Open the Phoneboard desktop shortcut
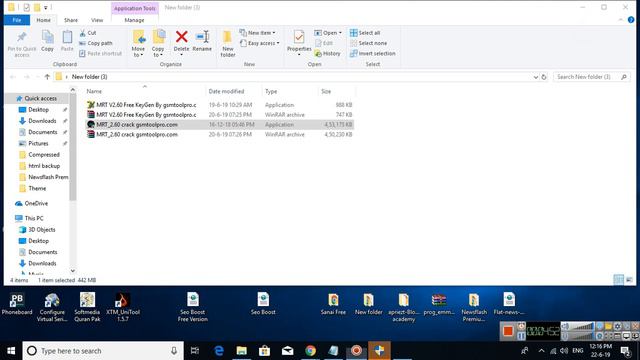 point(17,304)
